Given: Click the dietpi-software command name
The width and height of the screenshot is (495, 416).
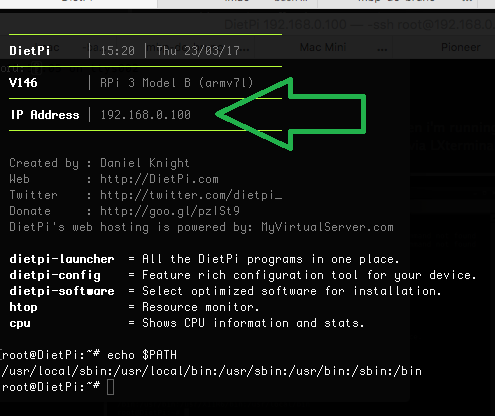Looking at the screenshot, I should [62, 291].
